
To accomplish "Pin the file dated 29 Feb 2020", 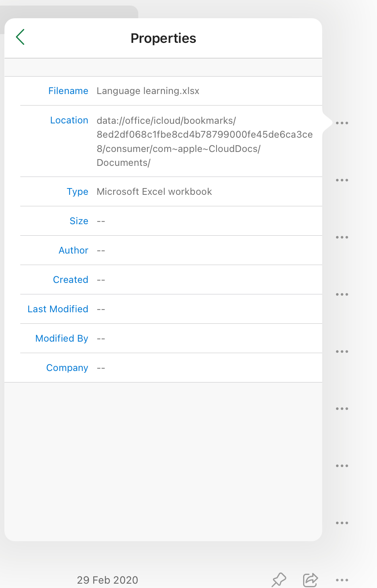I will [x=279, y=579].
